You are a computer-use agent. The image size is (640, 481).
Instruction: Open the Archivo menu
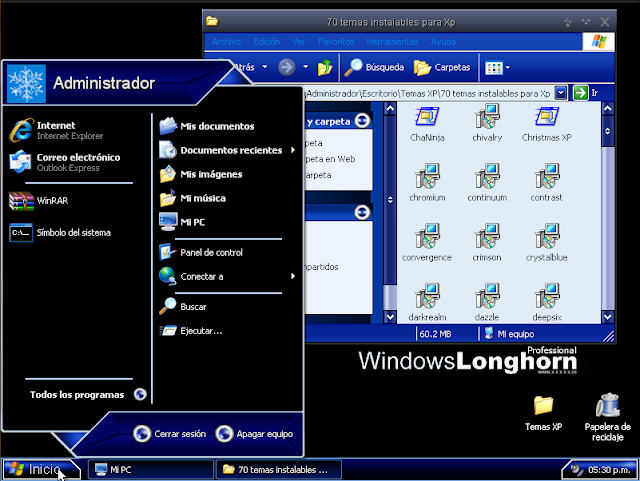click(226, 42)
